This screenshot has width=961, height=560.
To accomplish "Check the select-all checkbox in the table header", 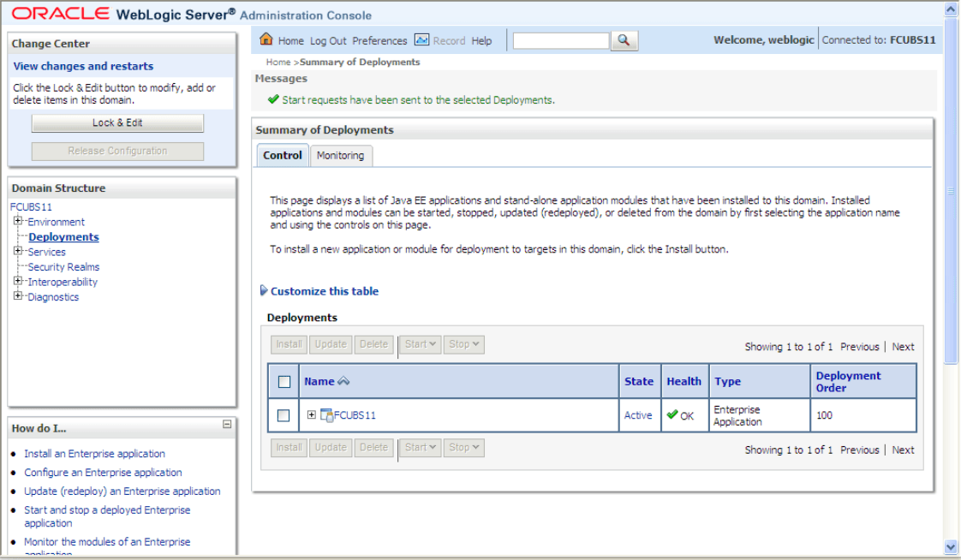I will click(284, 380).
